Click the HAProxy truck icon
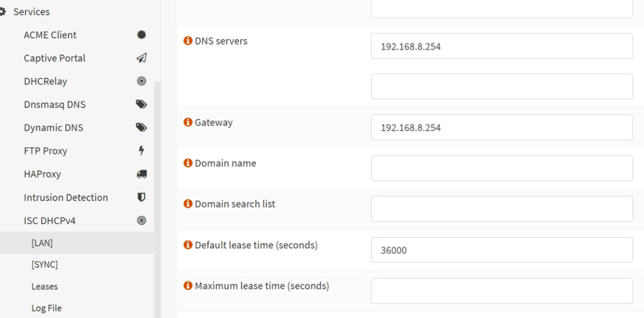Image resolution: width=644 pixels, height=318 pixels. click(x=142, y=174)
